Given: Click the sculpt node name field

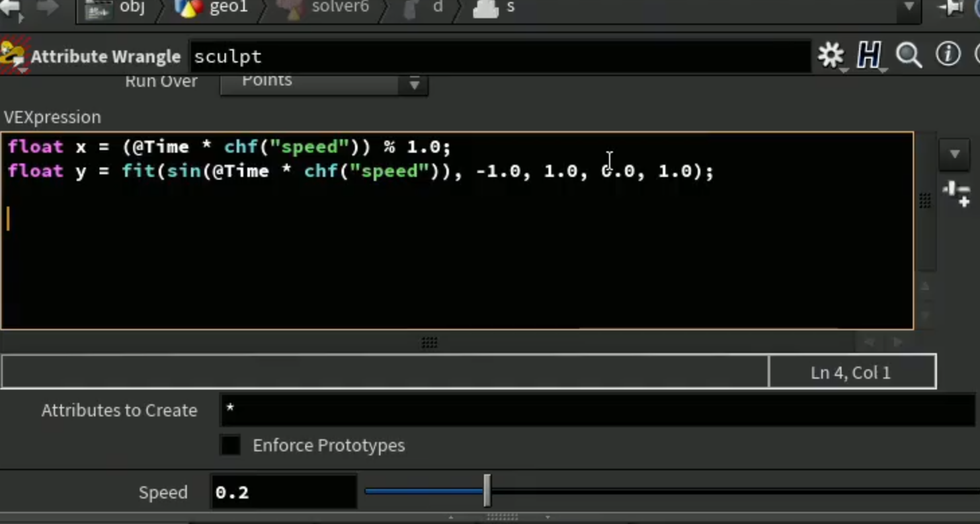Looking at the screenshot, I should (x=500, y=57).
